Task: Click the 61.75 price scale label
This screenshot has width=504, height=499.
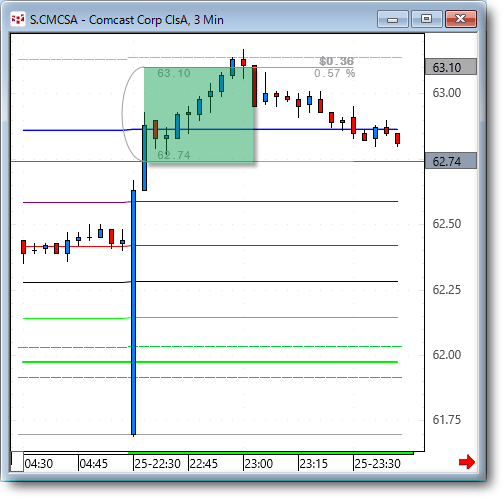Action: 447,419
